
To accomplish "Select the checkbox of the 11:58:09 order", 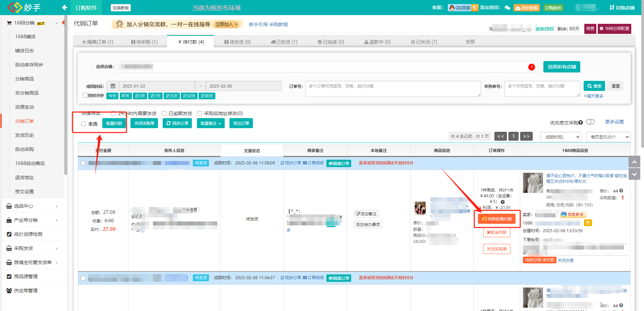I will click(83, 163).
